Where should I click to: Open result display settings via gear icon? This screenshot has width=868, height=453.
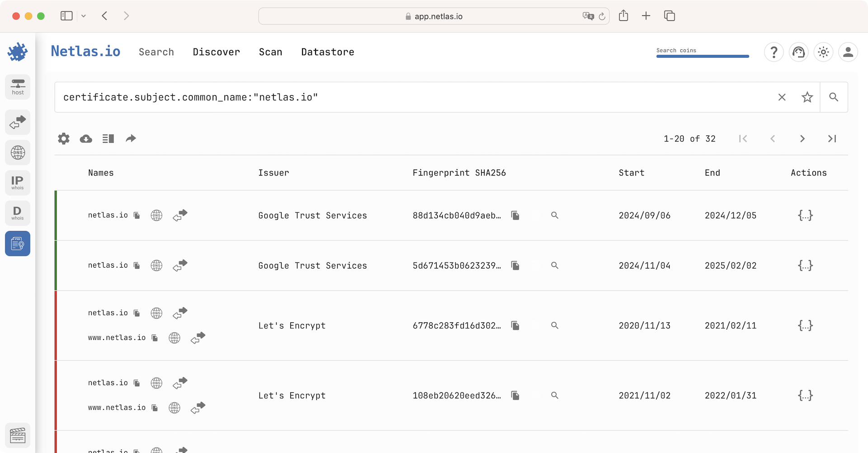coord(63,138)
